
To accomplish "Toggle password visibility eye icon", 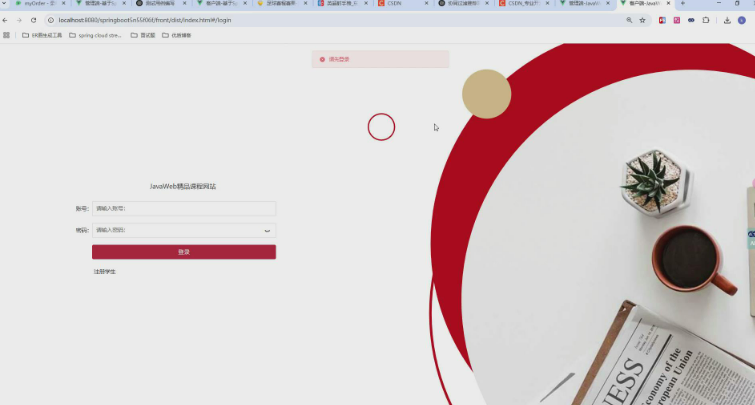I will point(267,231).
